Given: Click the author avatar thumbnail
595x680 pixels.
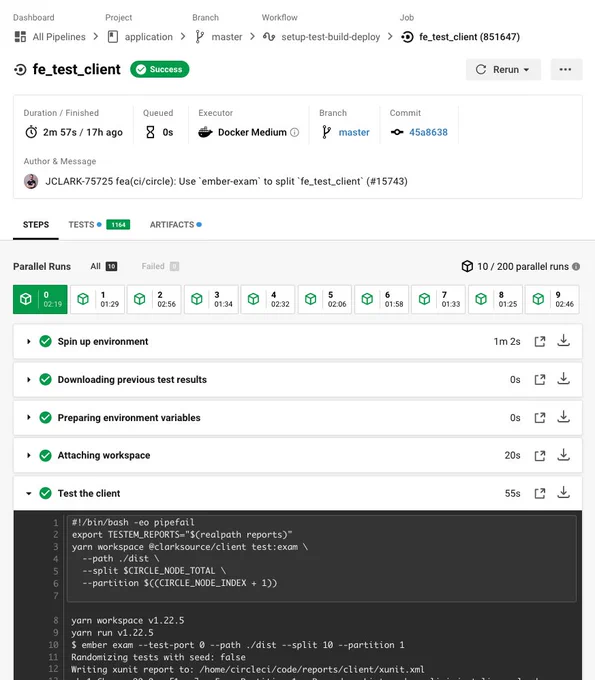Looking at the screenshot, I should click(31, 181).
